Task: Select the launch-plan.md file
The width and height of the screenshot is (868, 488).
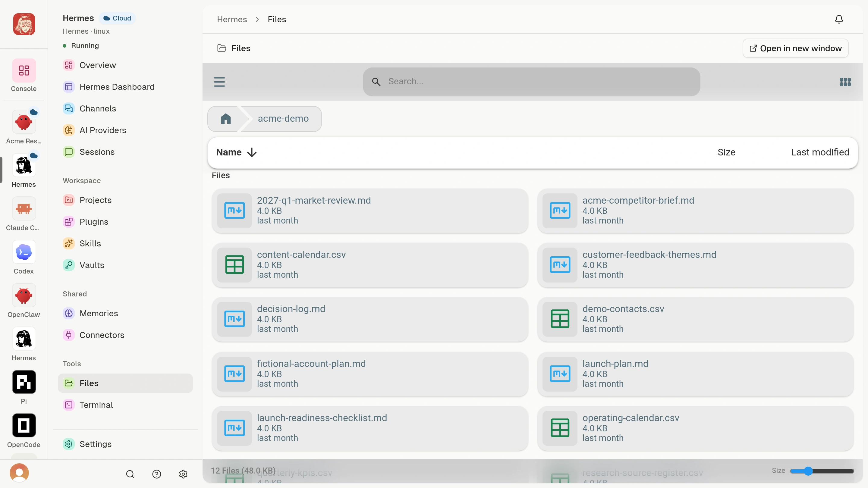Action: click(695, 374)
